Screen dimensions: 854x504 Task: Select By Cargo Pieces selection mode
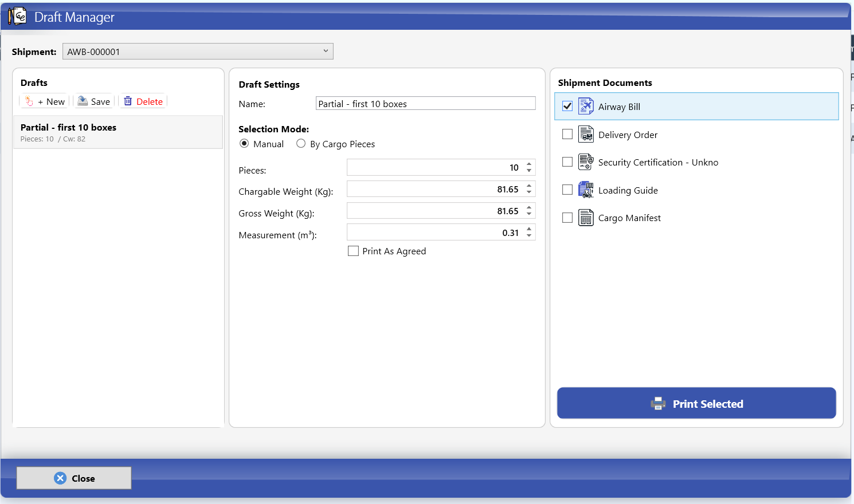coord(301,144)
